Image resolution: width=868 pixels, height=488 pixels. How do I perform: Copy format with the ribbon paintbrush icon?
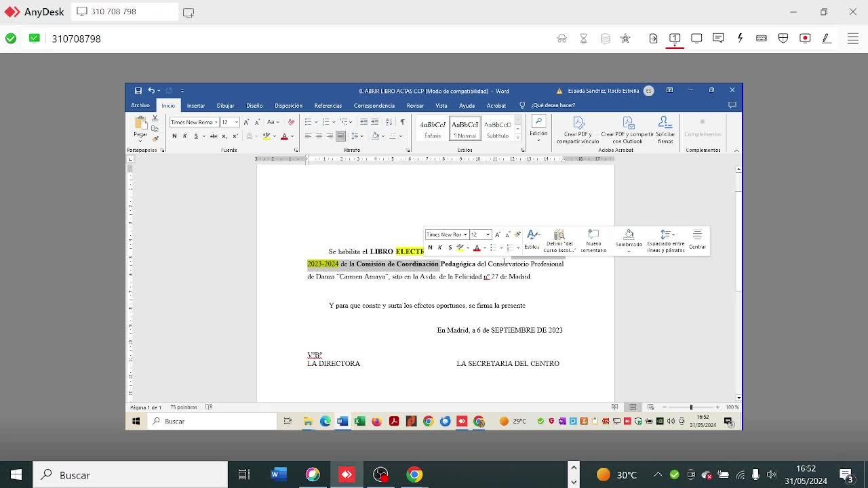155,138
